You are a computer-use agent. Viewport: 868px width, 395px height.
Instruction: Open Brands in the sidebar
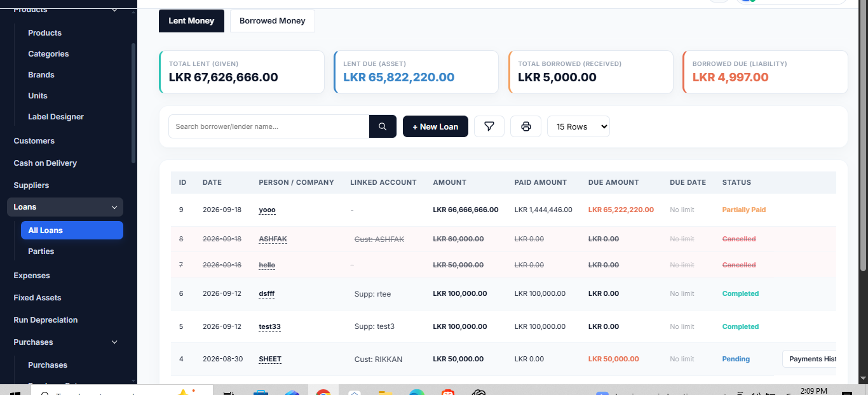click(x=41, y=75)
